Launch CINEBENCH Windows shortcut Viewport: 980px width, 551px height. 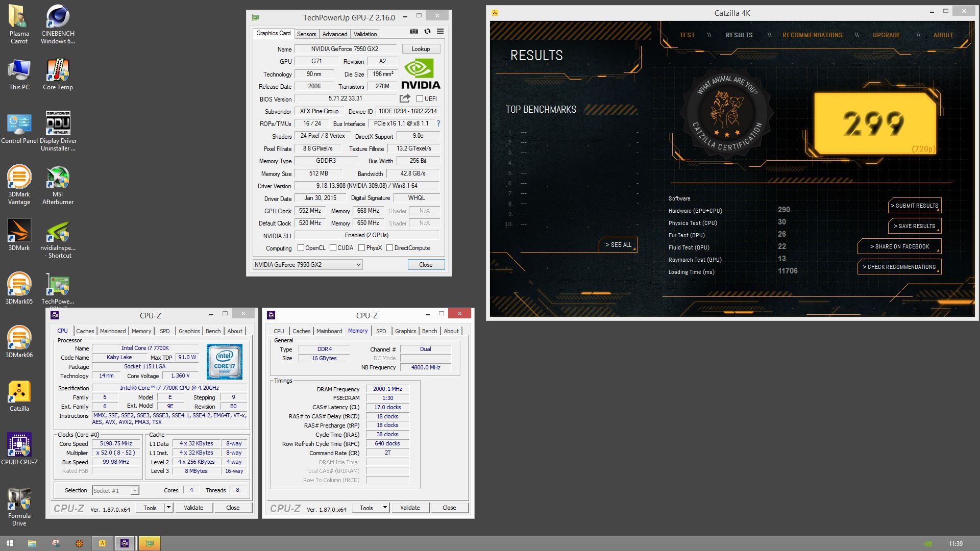(x=58, y=24)
